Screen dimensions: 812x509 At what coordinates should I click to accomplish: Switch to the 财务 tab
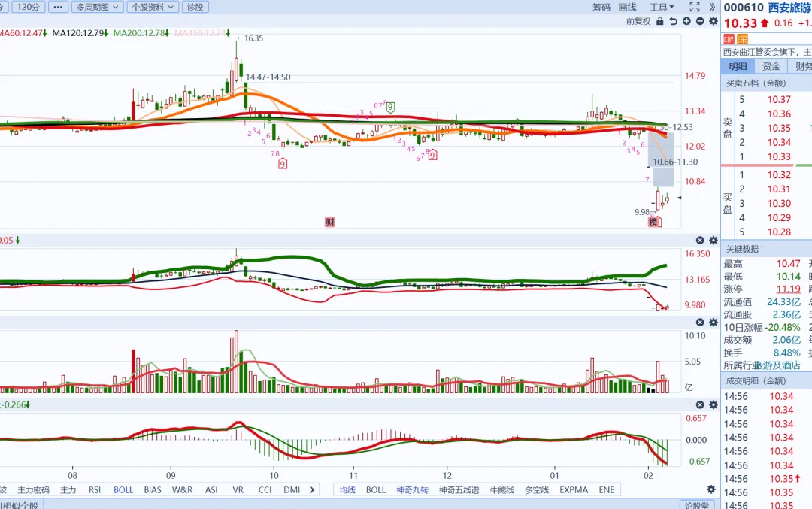click(801, 66)
